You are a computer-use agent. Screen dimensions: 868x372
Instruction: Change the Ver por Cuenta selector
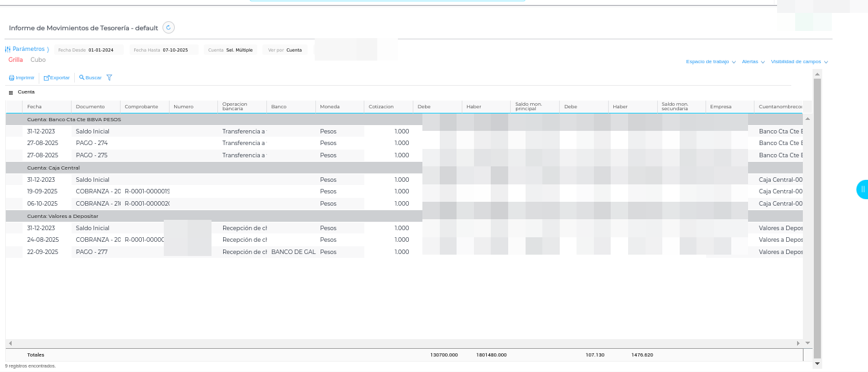click(293, 50)
